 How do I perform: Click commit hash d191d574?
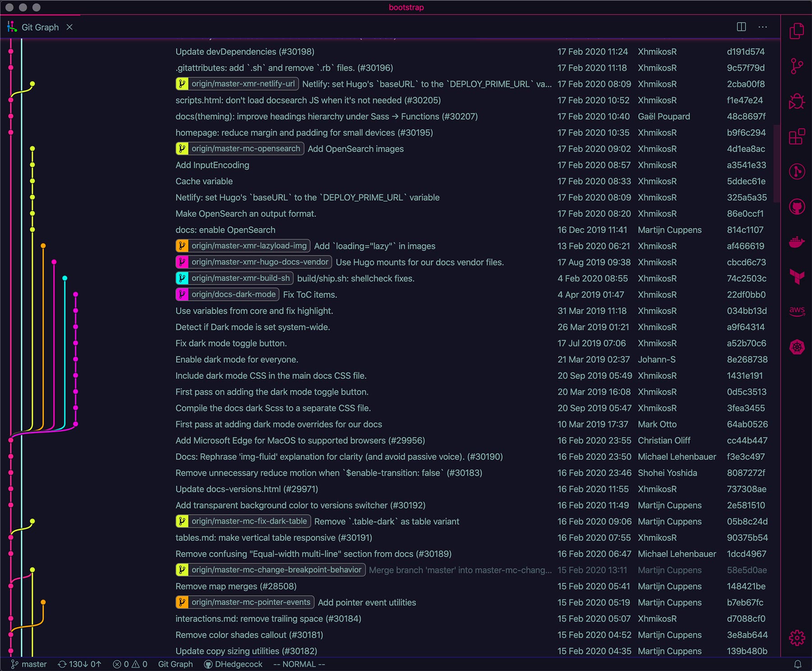(746, 51)
